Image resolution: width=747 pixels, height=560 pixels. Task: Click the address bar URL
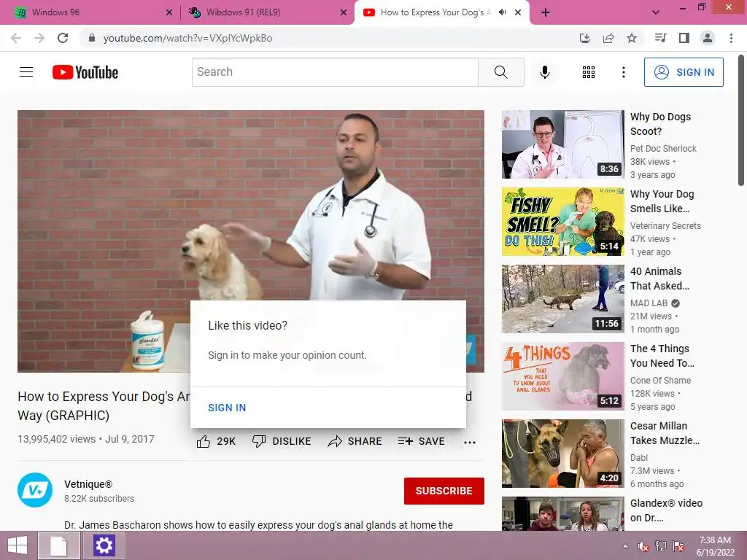[x=187, y=38]
